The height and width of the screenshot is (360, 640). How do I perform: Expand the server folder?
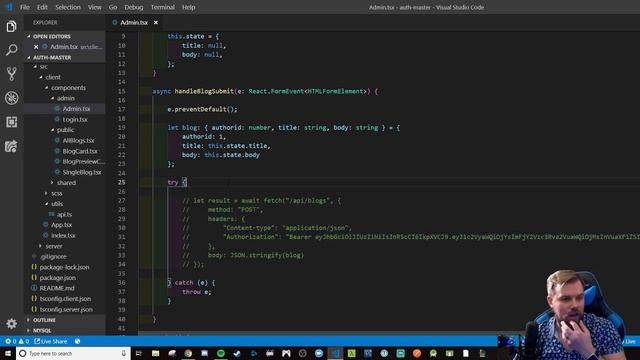click(53, 246)
